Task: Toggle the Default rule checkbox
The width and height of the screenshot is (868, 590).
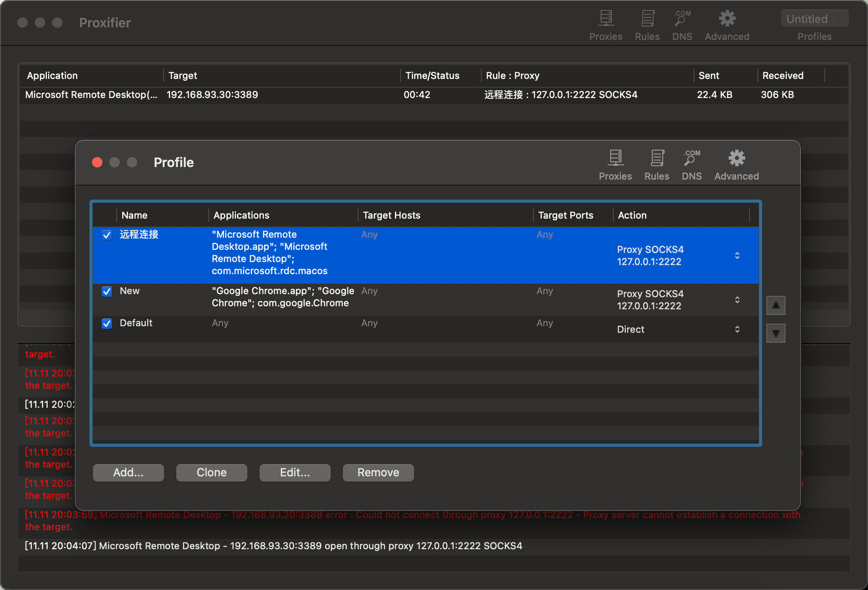Action: (107, 323)
